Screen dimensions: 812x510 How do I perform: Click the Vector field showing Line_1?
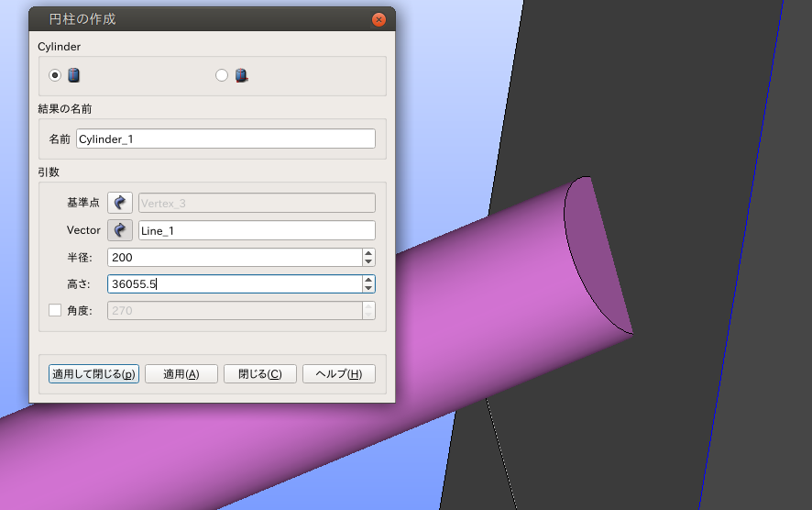pos(257,230)
